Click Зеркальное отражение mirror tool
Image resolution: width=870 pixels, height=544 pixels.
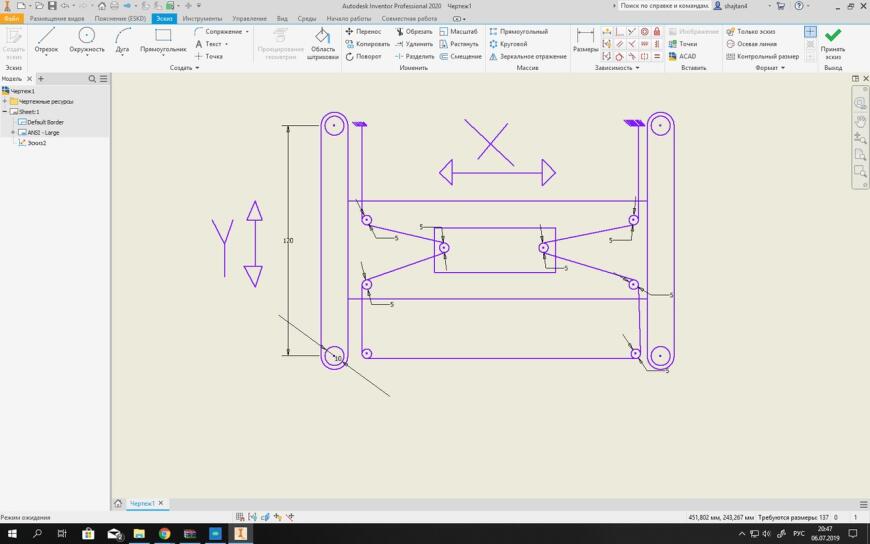[528, 56]
